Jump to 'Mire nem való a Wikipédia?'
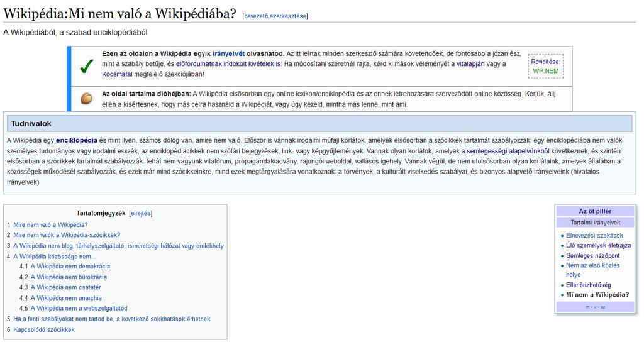This screenshot has height=342, width=644. (50, 224)
